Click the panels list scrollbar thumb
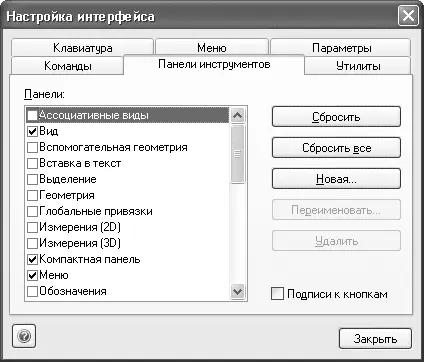This screenshot has width=424, height=362. coord(237,154)
